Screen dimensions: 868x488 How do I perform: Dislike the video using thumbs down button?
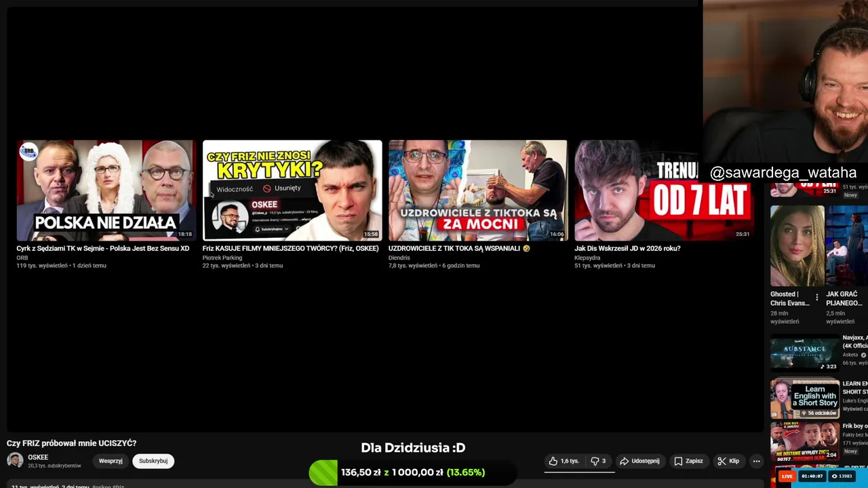[598, 461]
